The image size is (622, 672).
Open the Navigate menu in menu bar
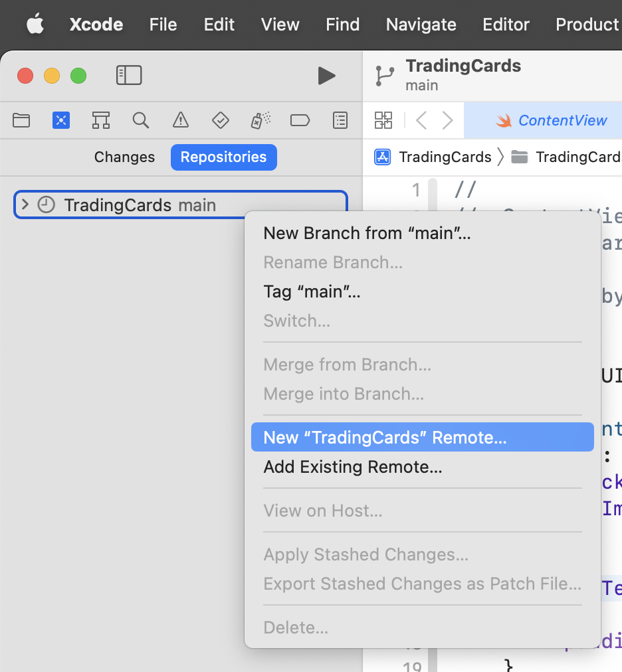coord(421,25)
